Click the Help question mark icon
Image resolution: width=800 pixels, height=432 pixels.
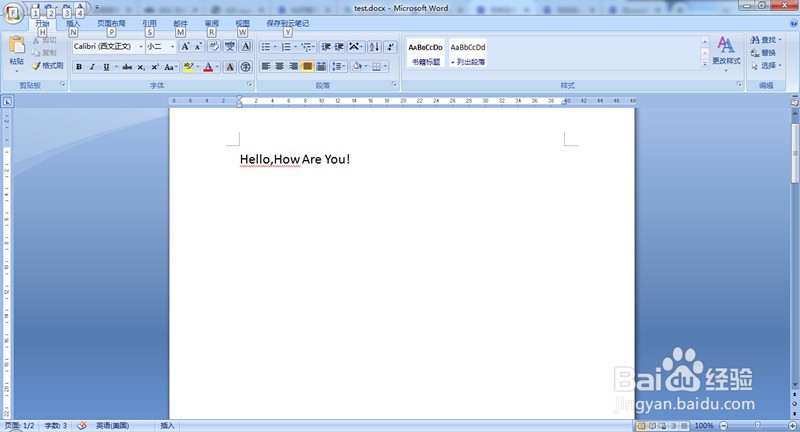pyautogui.click(x=794, y=23)
